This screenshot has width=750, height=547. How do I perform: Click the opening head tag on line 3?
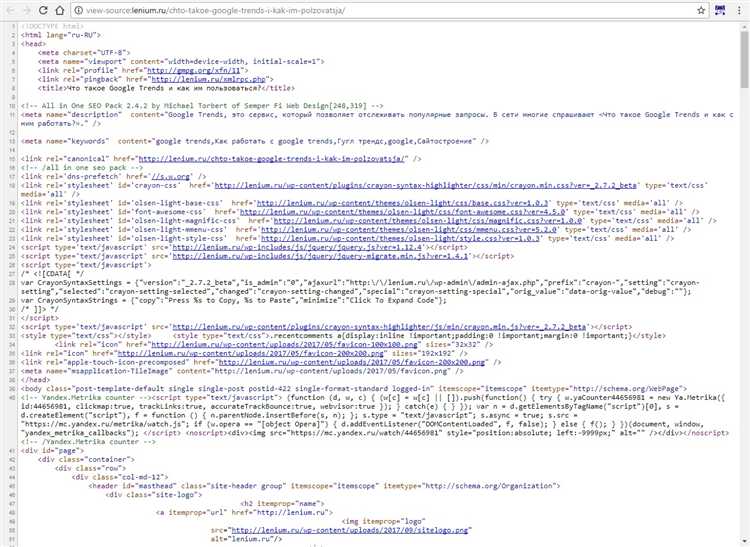33,44
